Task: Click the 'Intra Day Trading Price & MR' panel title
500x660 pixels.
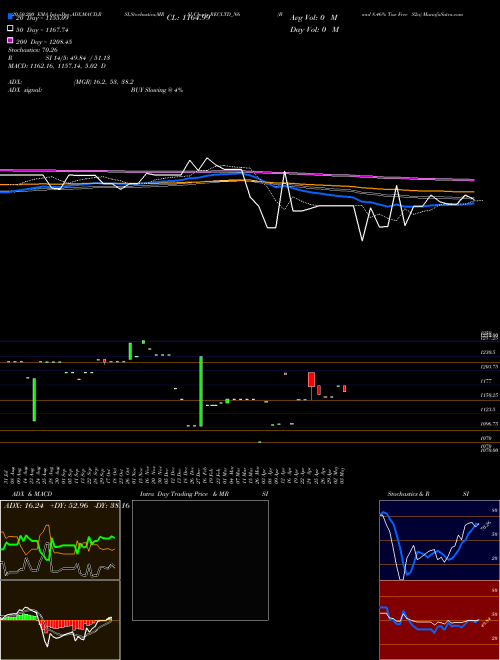Action: 184,494
